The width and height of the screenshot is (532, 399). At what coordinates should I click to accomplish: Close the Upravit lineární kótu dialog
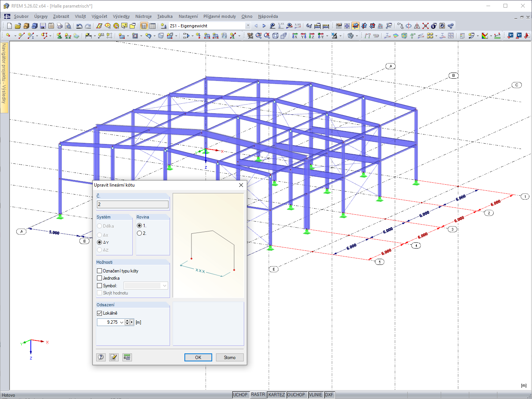[241, 185]
